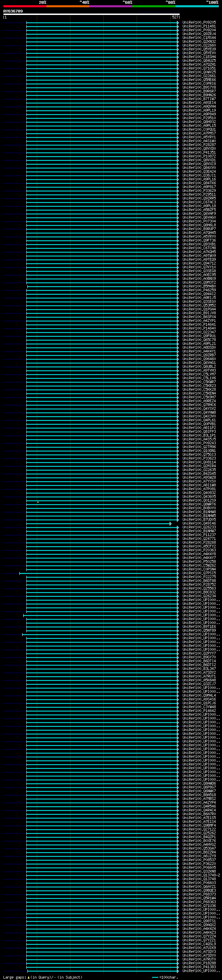
Task: Select hit UniRef100_Q9ZRJ4
Action: pos(199,34)
